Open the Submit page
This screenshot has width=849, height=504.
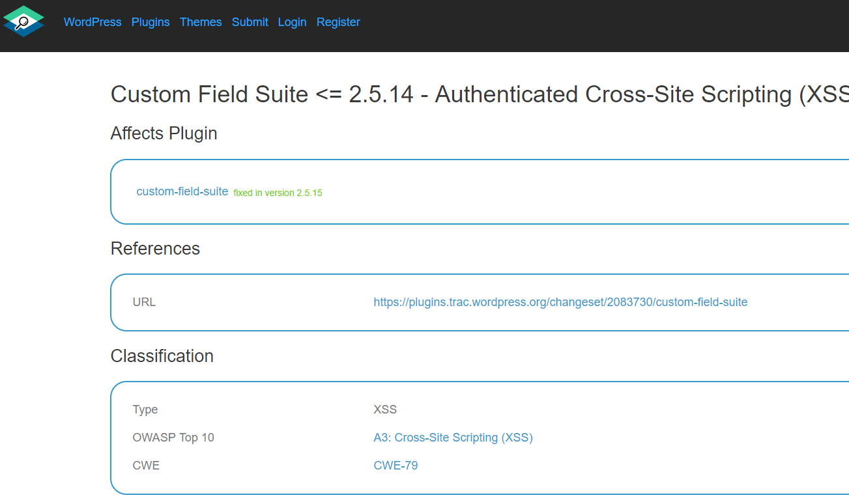(250, 22)
